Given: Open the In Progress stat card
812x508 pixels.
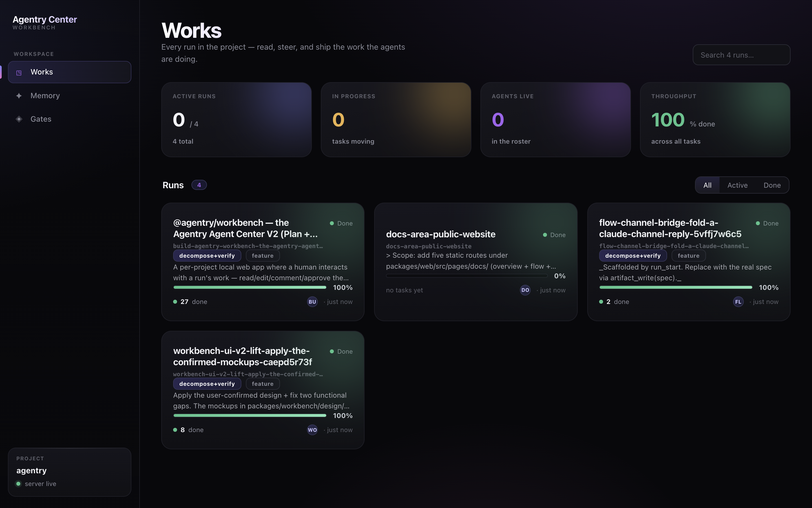Looking at the screenshot, I should coord(396,120).
